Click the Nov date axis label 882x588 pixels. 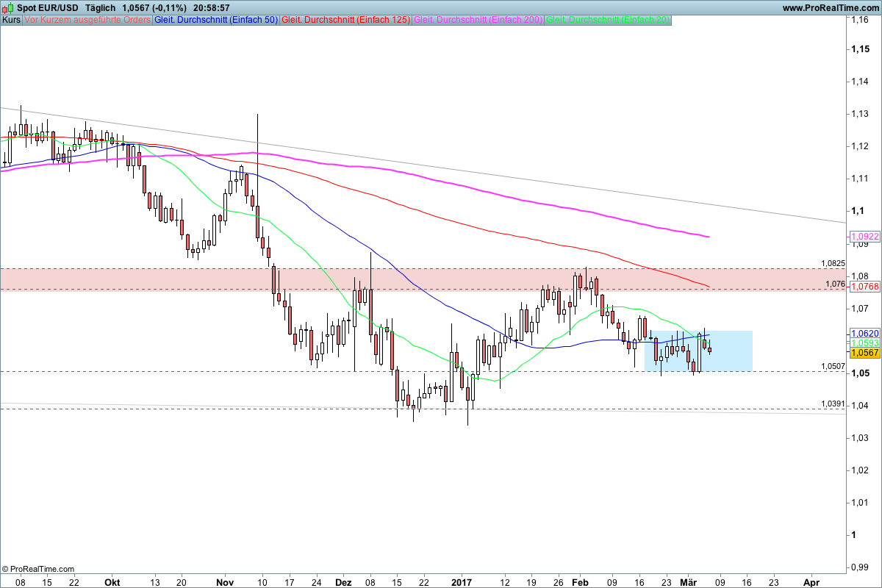[225, 581]
